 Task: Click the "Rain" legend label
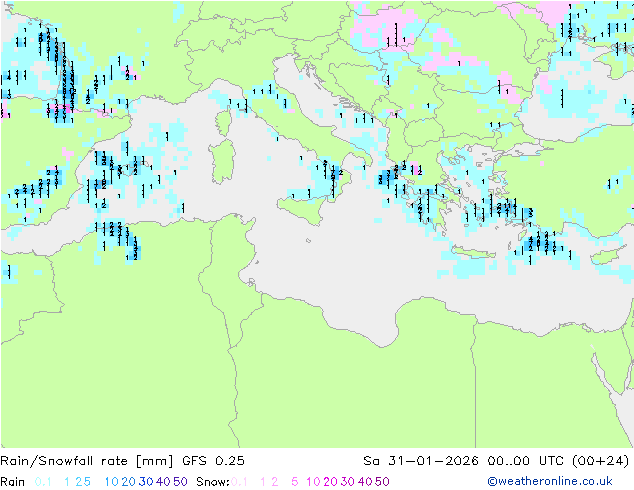click(x=13, y=482)
